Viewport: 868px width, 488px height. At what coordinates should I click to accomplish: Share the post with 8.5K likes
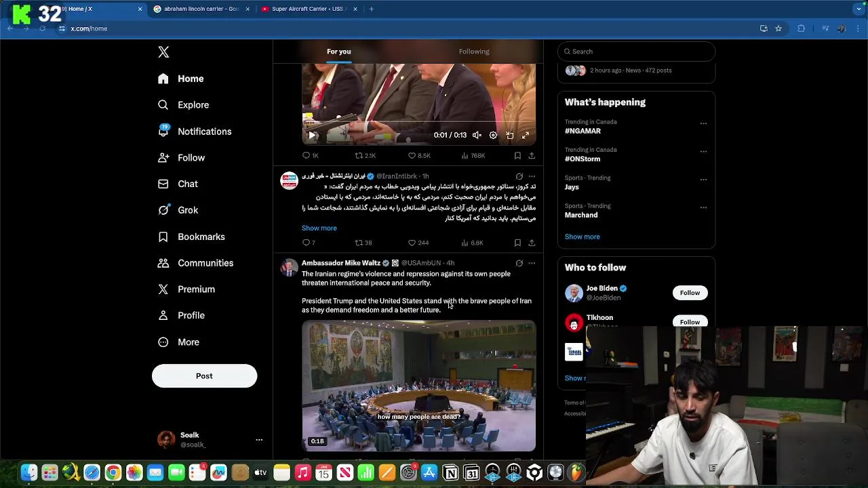pos(532,156)
